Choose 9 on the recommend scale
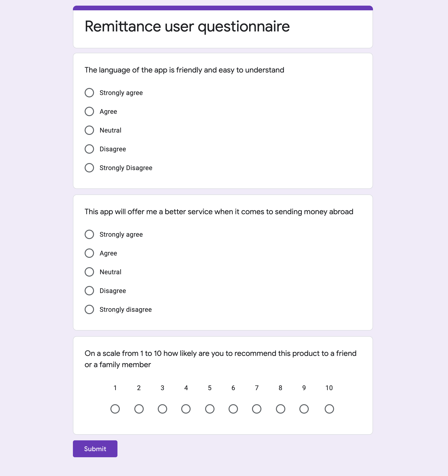Viewport: 448px width, 476px height. (304, 409)
